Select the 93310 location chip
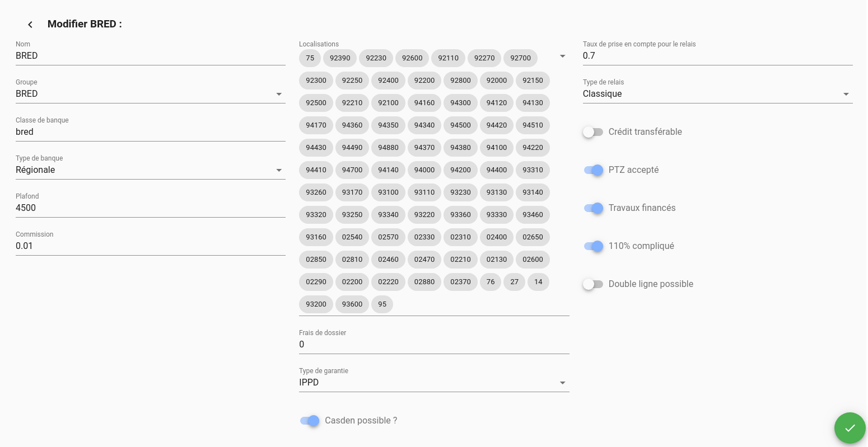 [x=533, y=170]
